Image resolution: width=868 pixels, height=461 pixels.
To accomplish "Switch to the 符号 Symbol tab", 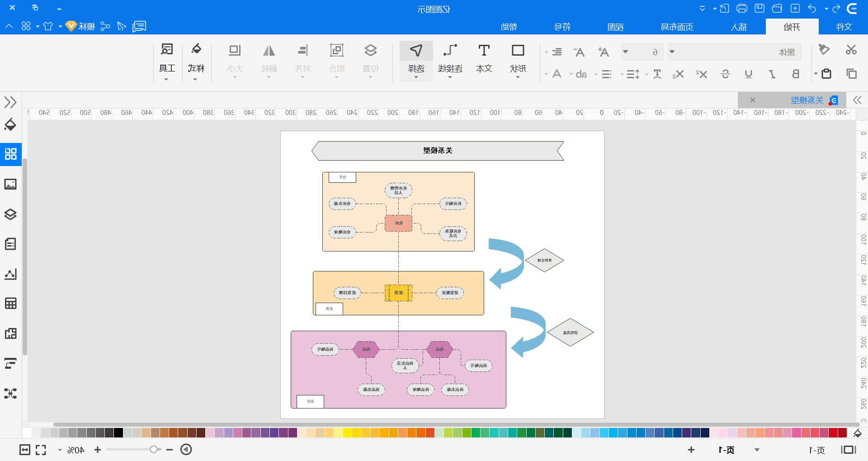I will click(x=562, y=27).
